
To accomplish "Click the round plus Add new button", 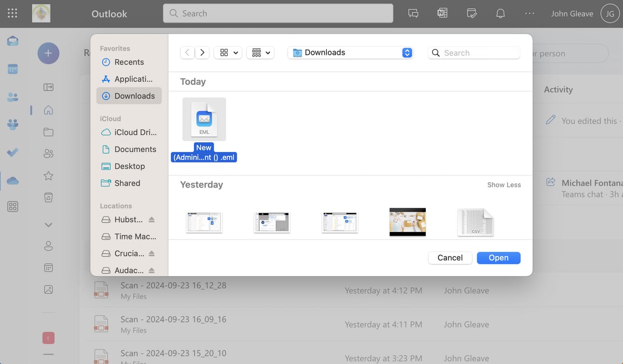I will tap(48, 53).
